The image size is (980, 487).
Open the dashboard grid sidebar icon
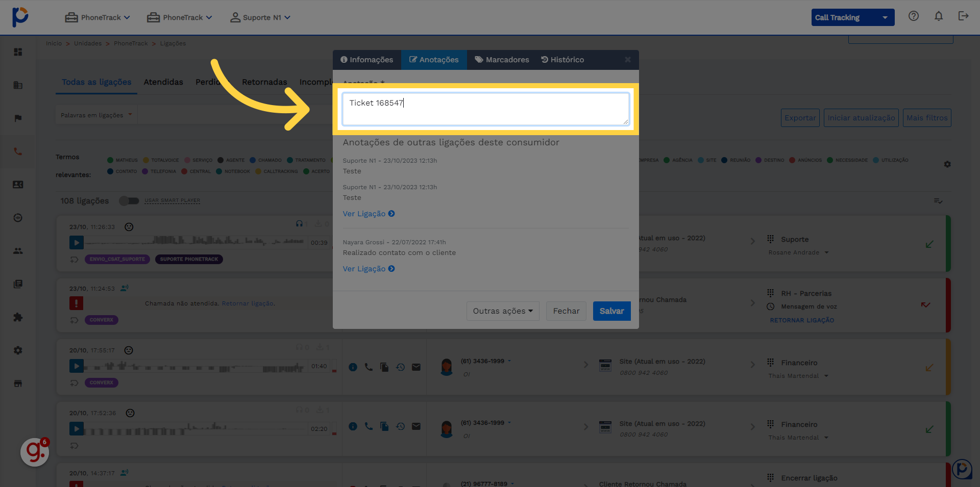point(18,52)
